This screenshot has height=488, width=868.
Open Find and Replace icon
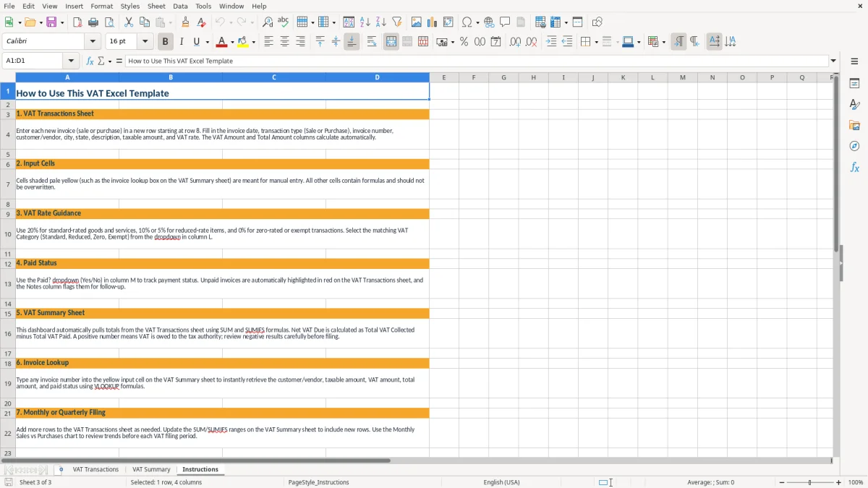[268, 22]
